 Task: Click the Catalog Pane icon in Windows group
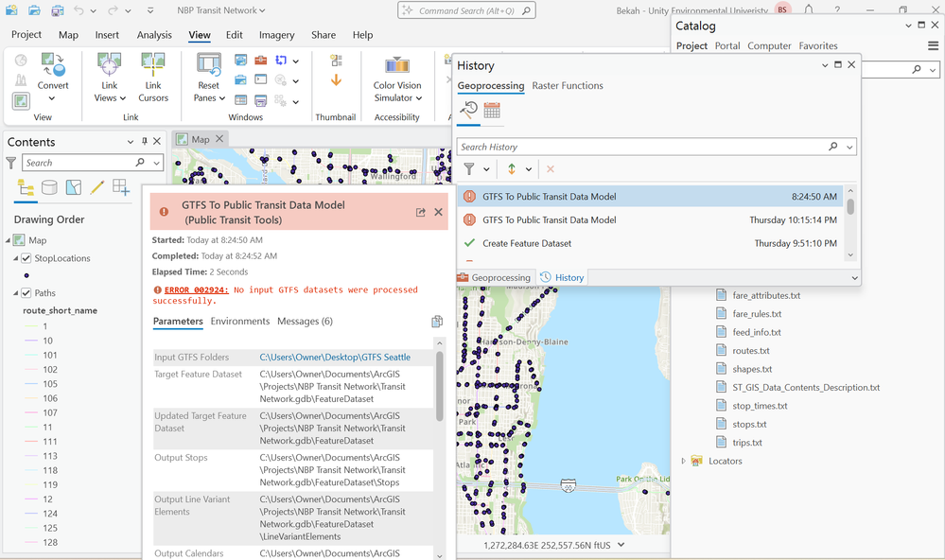240,79
